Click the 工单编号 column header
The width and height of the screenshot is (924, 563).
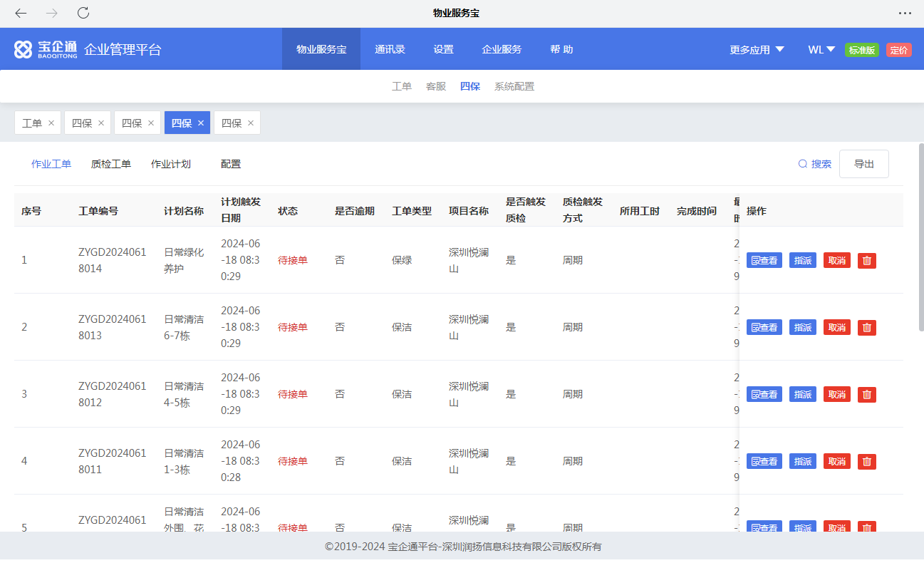tap(98, 211)
